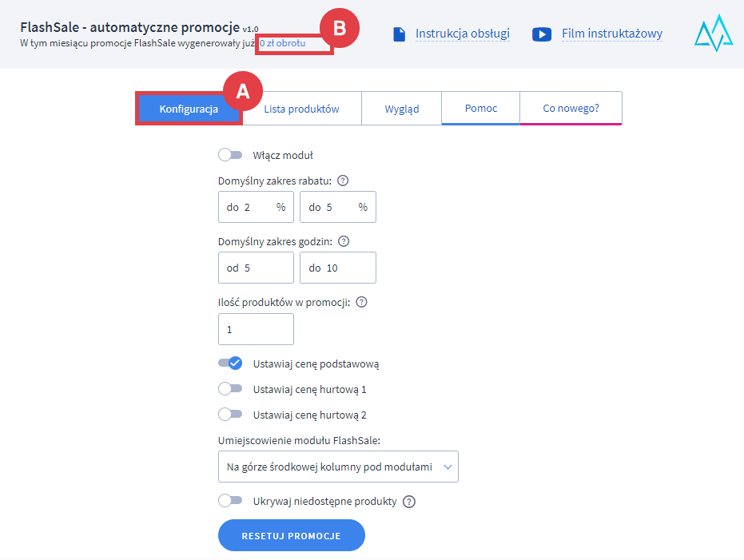Click the help icon next to Ukrywaj niedostępne produkty
Viewport: 744px width, 560px height.
coord(409,502)
